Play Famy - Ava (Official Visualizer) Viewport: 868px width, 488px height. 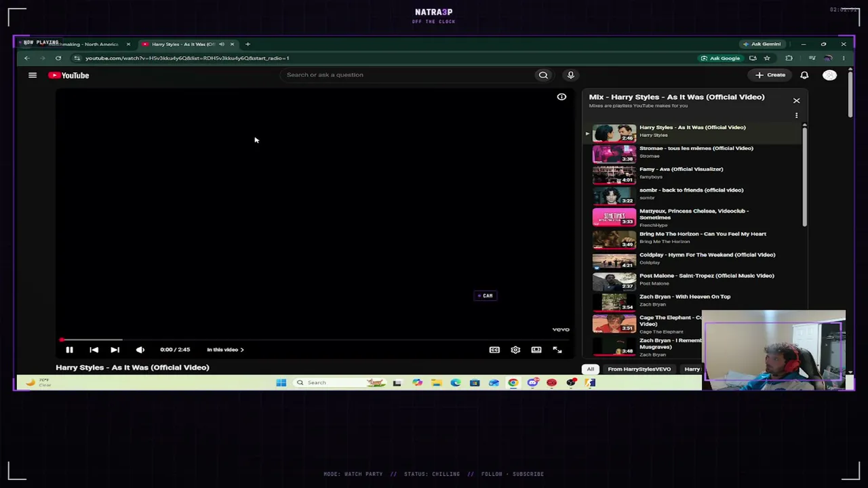pos(681,169)
